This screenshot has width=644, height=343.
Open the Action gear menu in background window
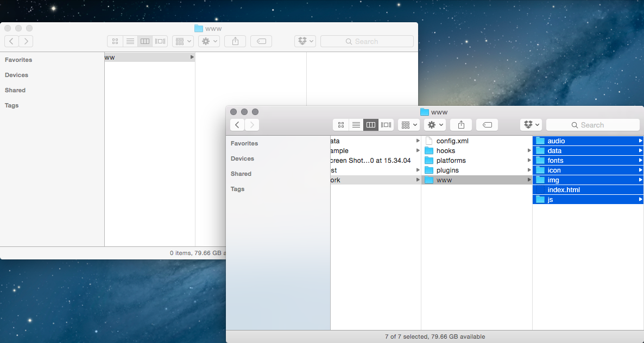tap(209, 41)
